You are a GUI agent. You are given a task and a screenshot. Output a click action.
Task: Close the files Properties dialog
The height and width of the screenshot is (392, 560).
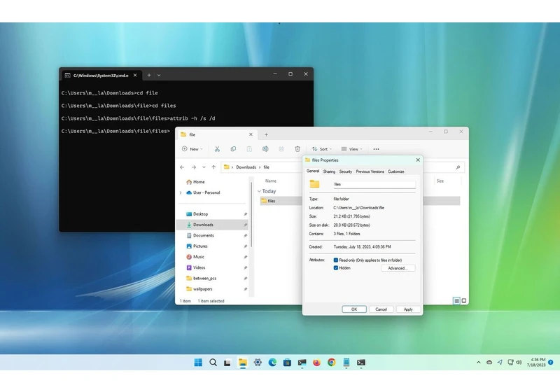pyautogui.click(x=418, y=160)
